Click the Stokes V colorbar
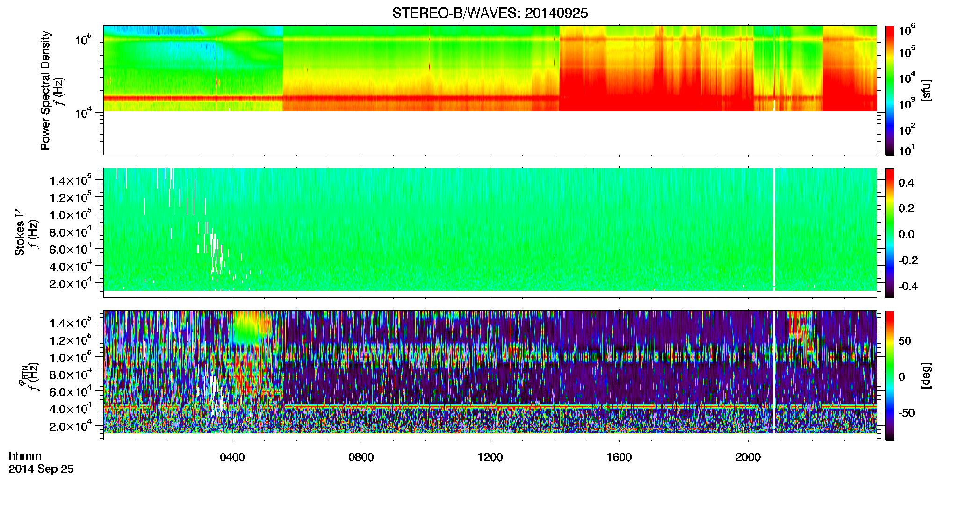The width and height of the screenshot is (980, 505). [889, 233]
